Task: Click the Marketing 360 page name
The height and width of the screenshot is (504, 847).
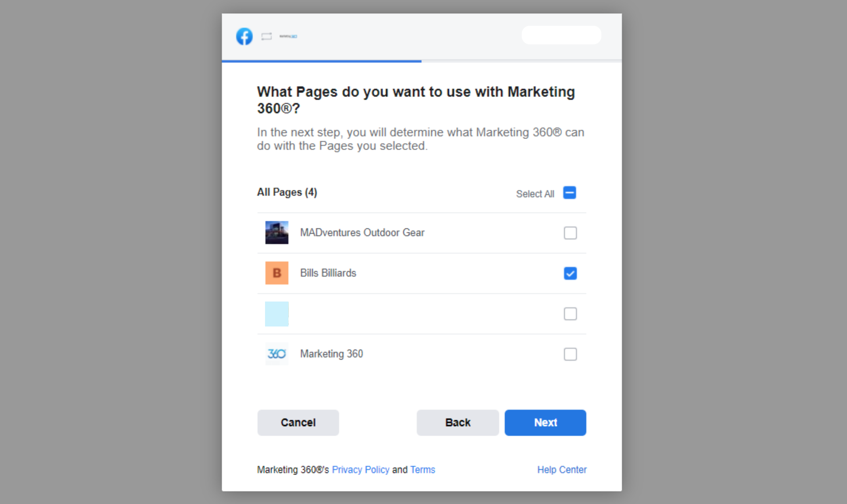Action: click(x=332, y=354)
